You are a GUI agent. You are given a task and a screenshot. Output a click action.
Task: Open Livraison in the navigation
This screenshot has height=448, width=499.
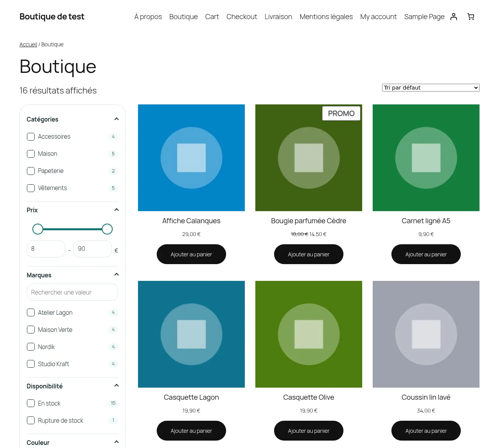coord(278,17)
